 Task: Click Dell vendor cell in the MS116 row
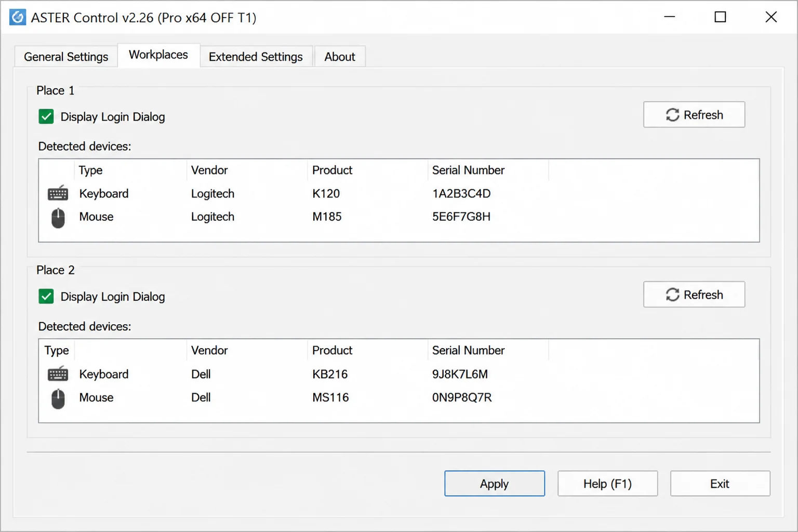click(x=201, y=397)
